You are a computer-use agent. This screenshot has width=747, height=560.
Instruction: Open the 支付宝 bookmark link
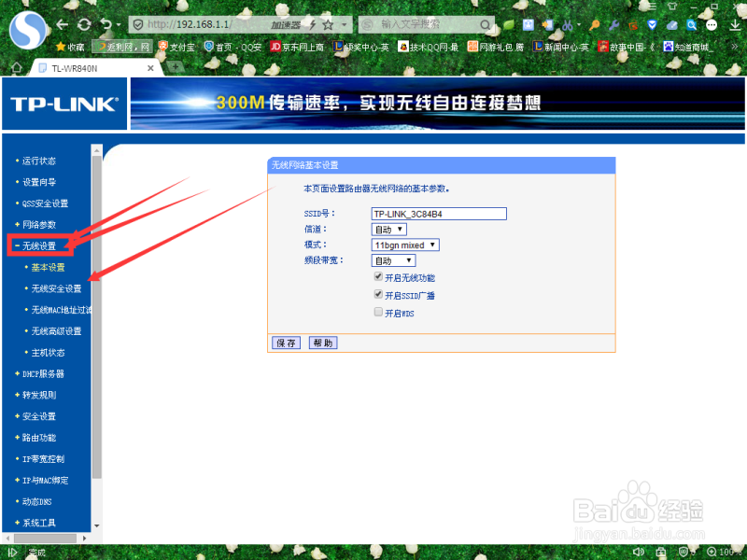coord(177,47)
